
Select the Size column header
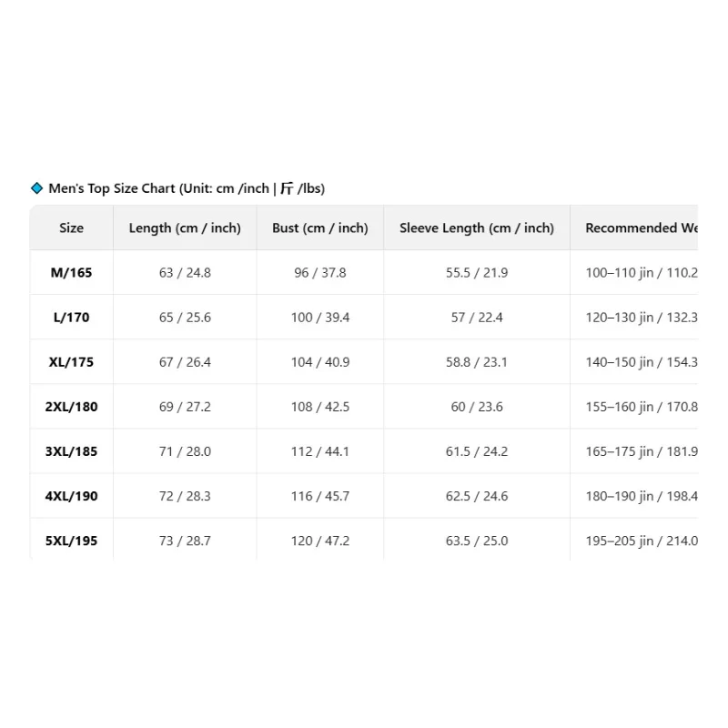(x=72, y=227)
